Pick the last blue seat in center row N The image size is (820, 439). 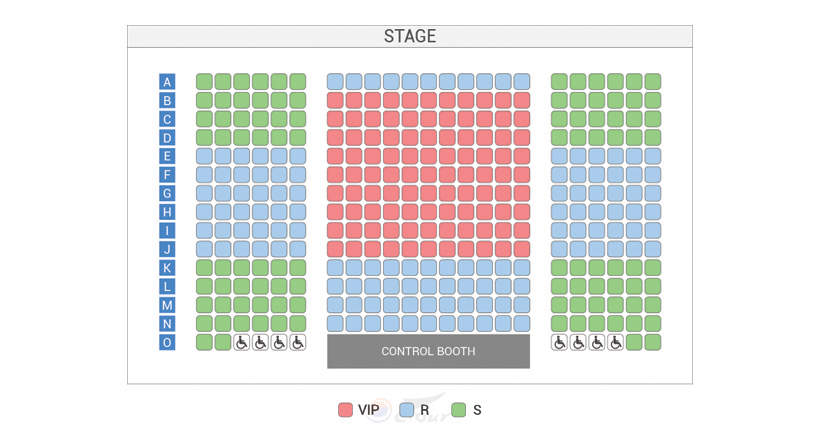pyautogui.click(x=522, y=324)
